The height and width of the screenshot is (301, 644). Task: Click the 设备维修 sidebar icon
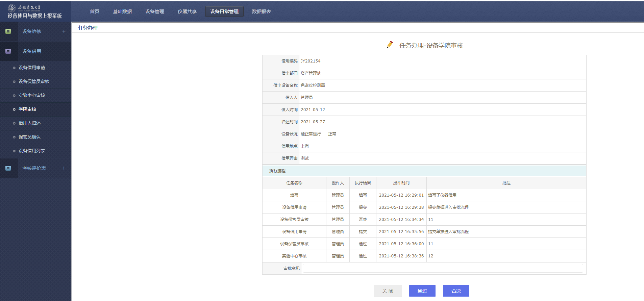point(8,31)
